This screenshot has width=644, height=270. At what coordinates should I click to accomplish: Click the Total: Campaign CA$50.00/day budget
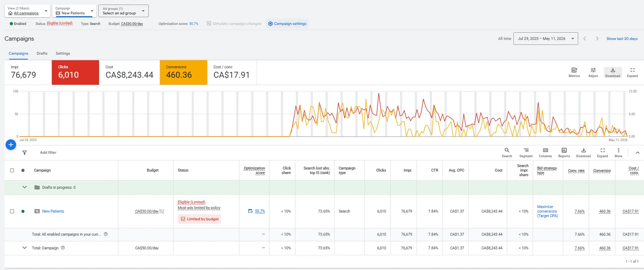pos(147,248)
